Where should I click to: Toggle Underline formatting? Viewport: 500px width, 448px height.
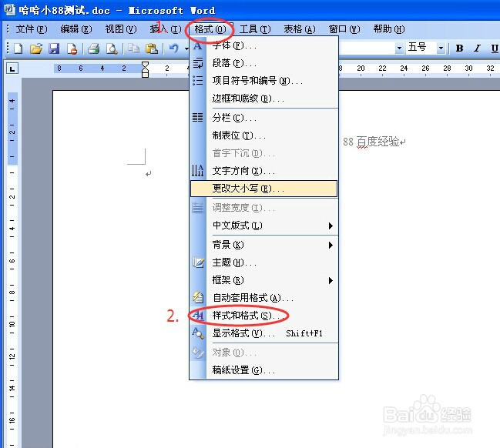[x=495, y=48]
